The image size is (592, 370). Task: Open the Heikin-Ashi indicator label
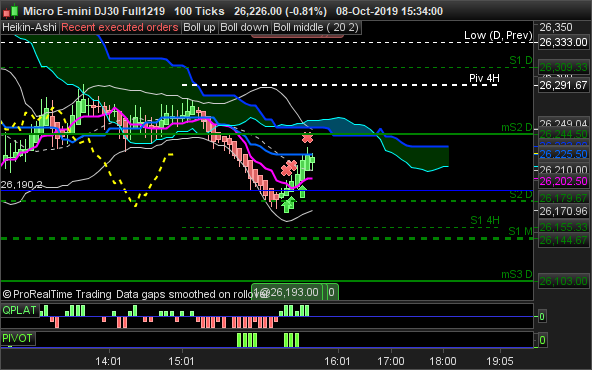click(29, 27)
